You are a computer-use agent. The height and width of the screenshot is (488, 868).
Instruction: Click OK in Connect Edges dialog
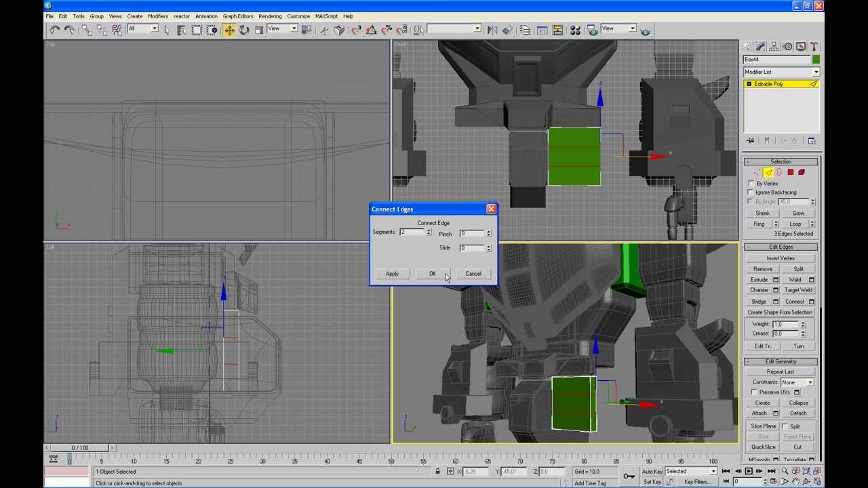click(433, 274)
